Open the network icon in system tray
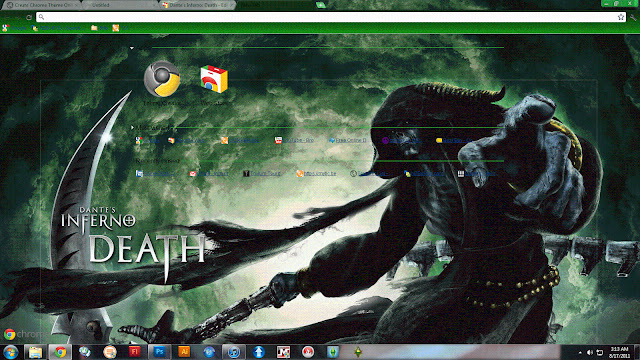 tap(600, 352)
